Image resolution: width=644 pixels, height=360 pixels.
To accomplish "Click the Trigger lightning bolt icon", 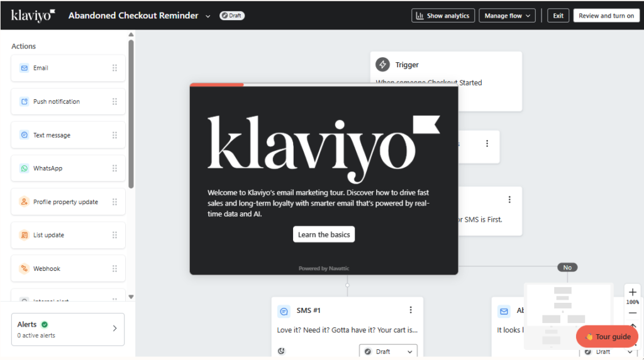I will pos(382,65).
